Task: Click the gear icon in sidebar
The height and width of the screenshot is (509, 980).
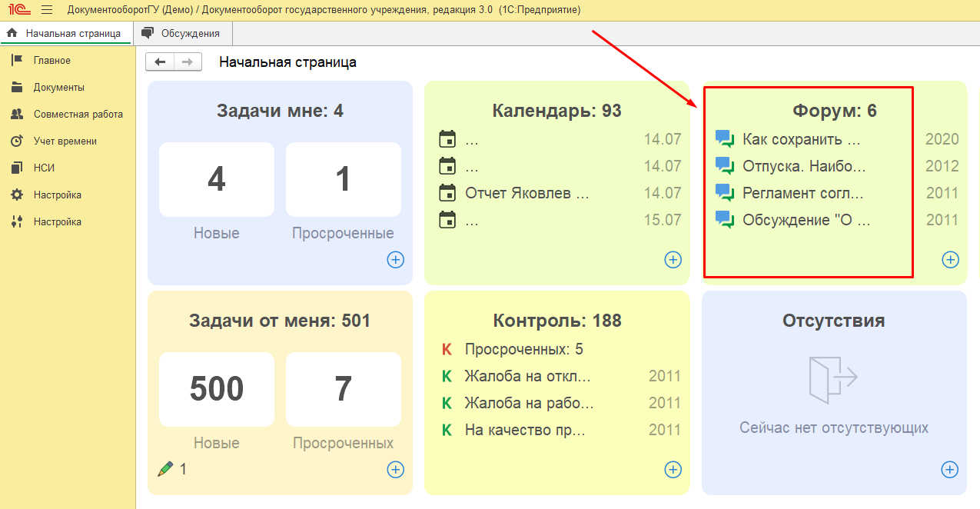Action: (17, 195)
